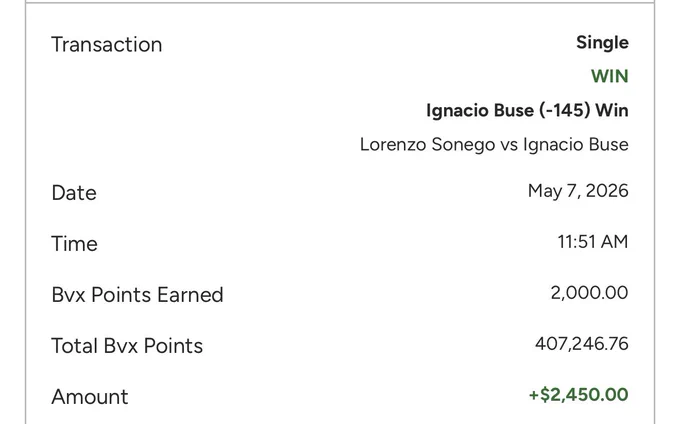The height and width of the screenshot is (424, 680).
Task: Click the Amount row in the receipt
Action: click(x=340, y=396)
